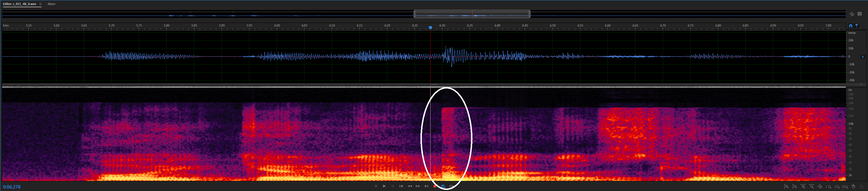Screen dimensions: 868x191
Task: Click the R channel enable button
Action: pos(863,57)
